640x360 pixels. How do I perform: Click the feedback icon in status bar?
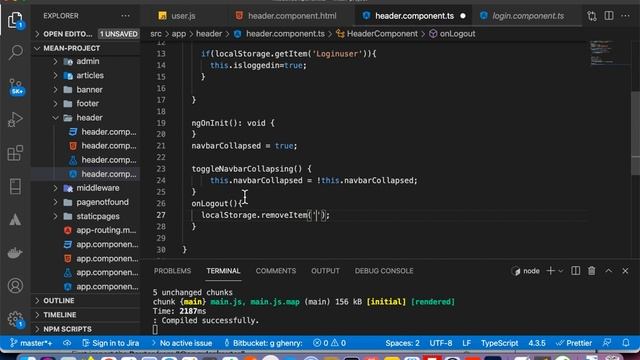point(607,343)
